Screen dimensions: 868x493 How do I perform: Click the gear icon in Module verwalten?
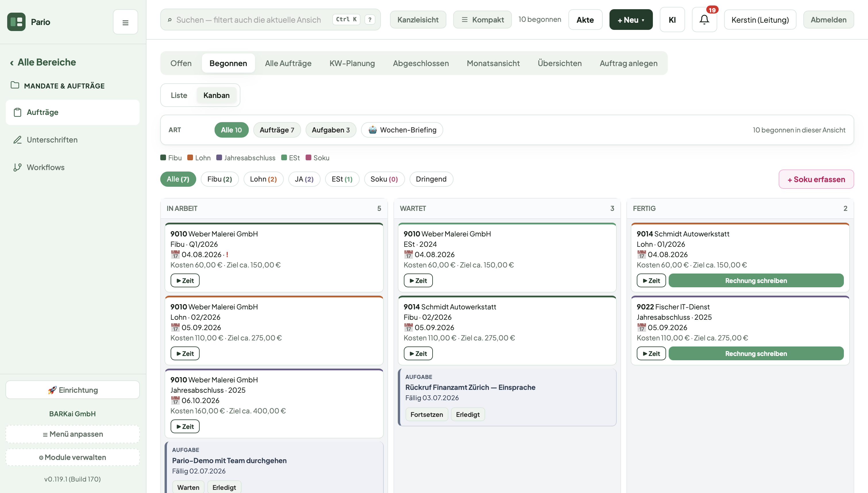(x=41, y=458)
